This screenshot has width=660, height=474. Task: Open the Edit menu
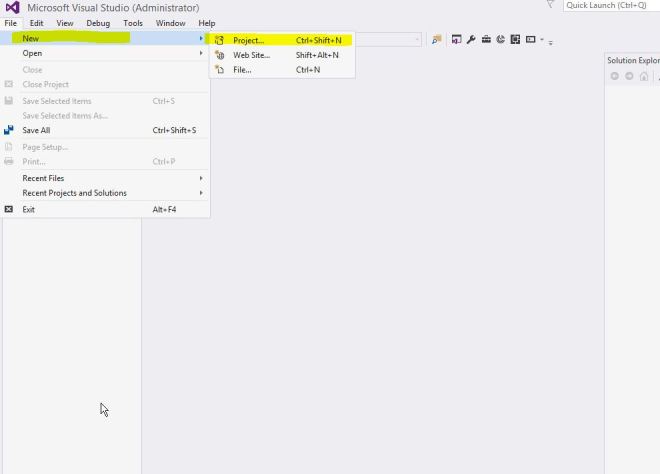(36, 23)
